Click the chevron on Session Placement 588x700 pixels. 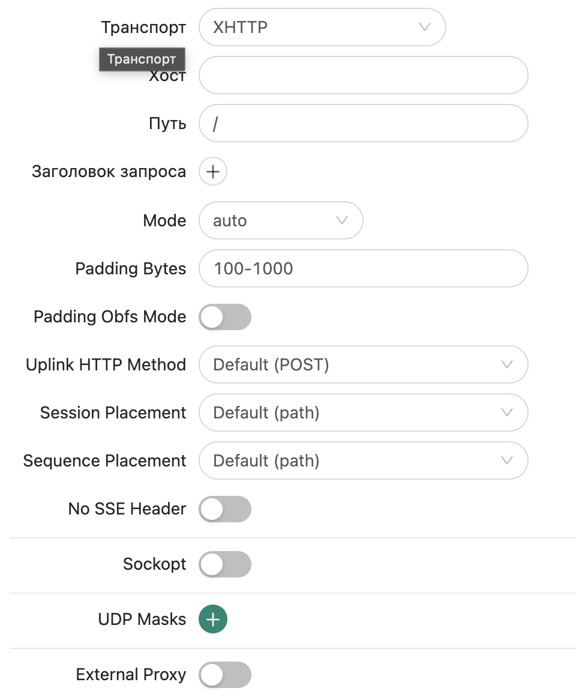506,412
